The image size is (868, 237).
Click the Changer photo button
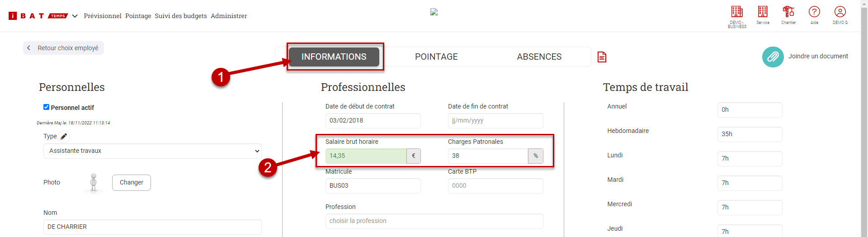coord(131,183)
